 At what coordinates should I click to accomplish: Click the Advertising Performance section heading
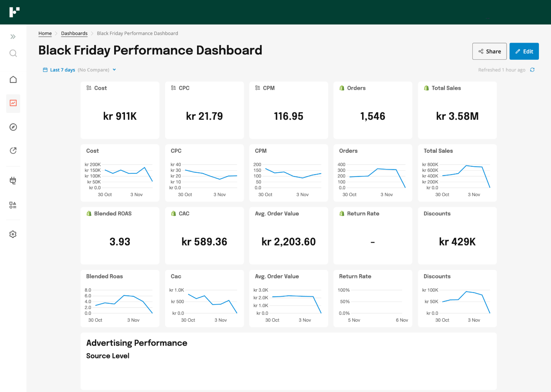coord(137,343)
